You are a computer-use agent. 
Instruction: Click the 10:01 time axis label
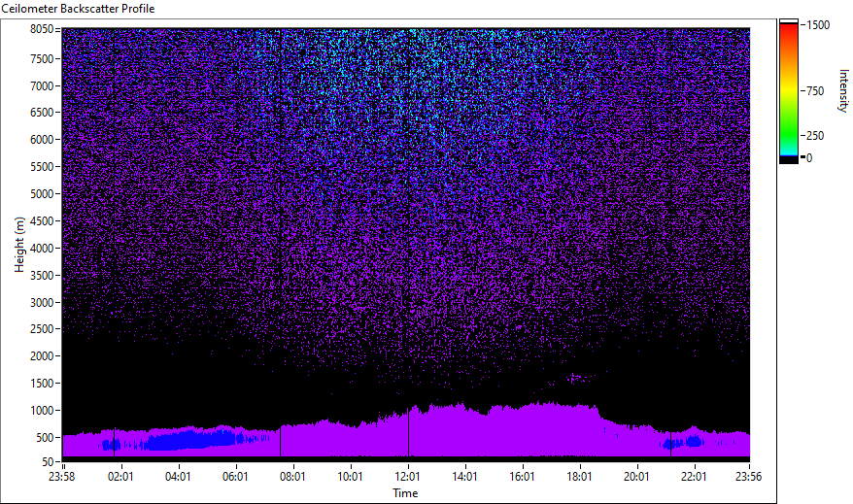tap(350, 477)
